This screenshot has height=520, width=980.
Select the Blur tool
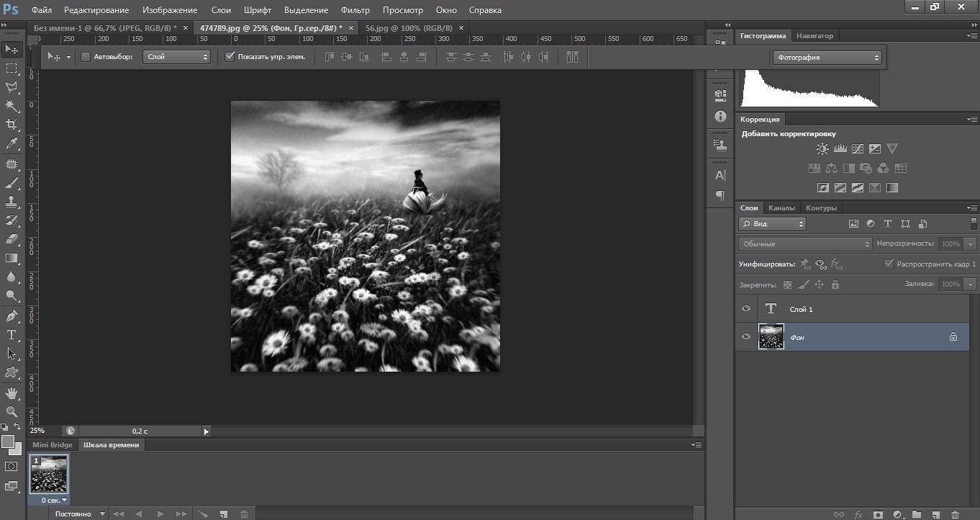point(12,277)
